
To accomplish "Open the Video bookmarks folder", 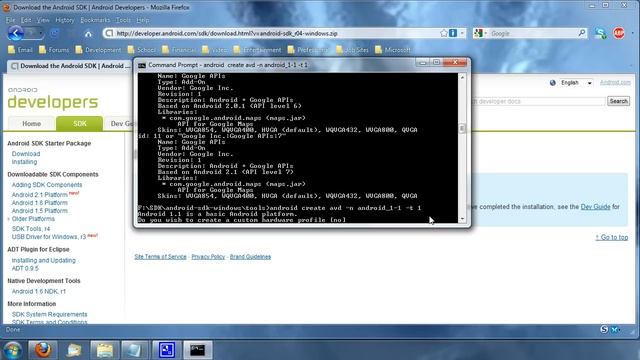I will coord(215,50).
